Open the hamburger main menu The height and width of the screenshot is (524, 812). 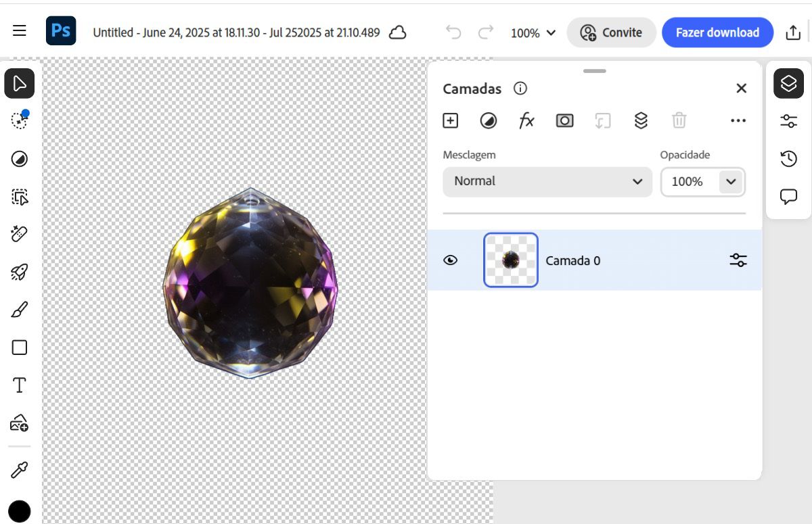[20, 31]
